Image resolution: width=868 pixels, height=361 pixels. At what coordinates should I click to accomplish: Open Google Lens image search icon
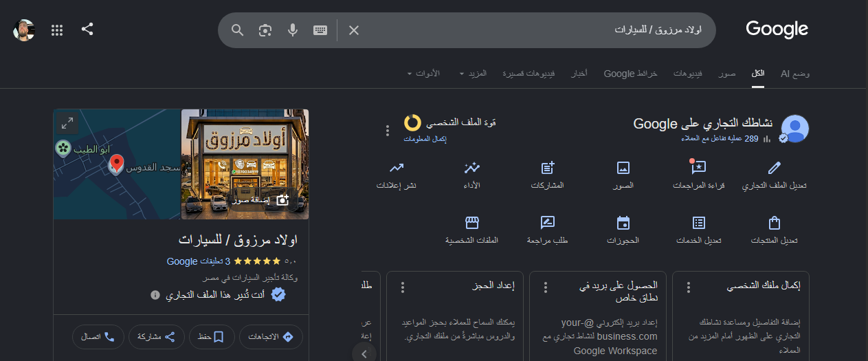point(265,30)
